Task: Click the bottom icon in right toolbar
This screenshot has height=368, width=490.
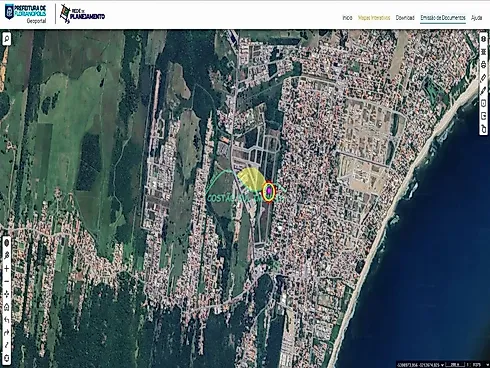Action: 483,128
